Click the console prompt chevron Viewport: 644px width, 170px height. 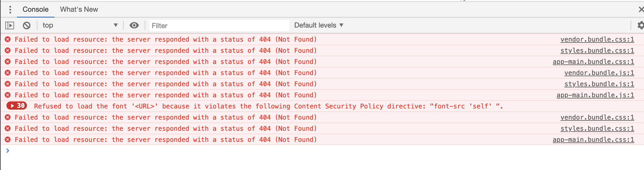tap(7, 151)
